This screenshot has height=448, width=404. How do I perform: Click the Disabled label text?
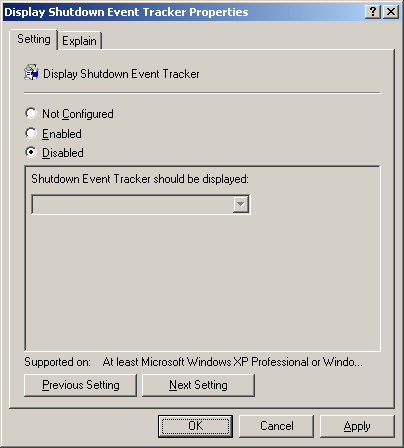[x=63, y=153]
